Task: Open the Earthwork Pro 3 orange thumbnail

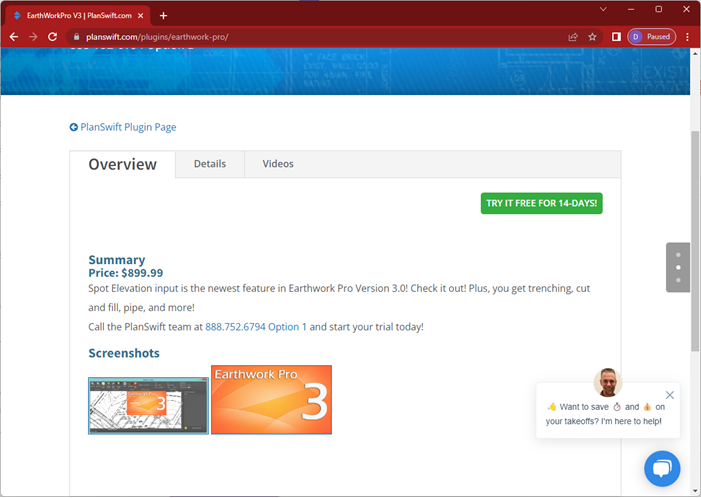Action: click(x=271, y=400)
